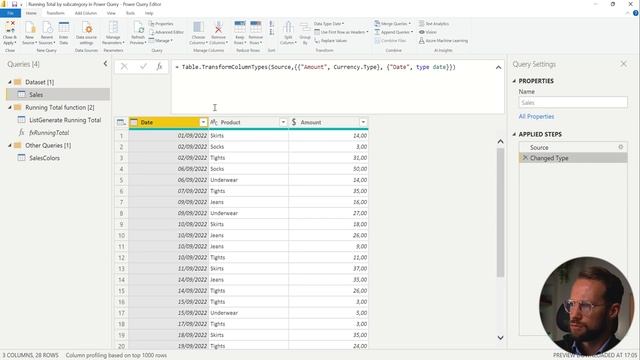Click the Refresh Preview icon
Viewport: 640px width, 360px height.
pos(138,28)
